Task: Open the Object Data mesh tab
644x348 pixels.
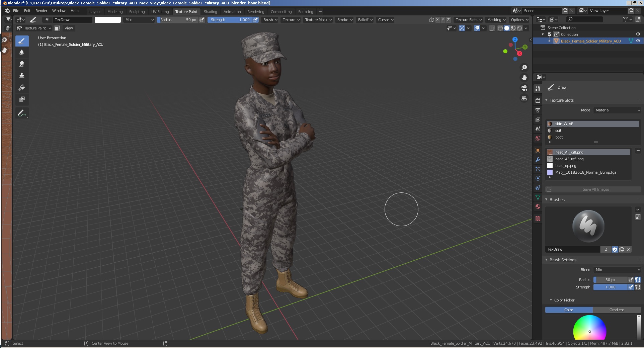Action: 538,197
